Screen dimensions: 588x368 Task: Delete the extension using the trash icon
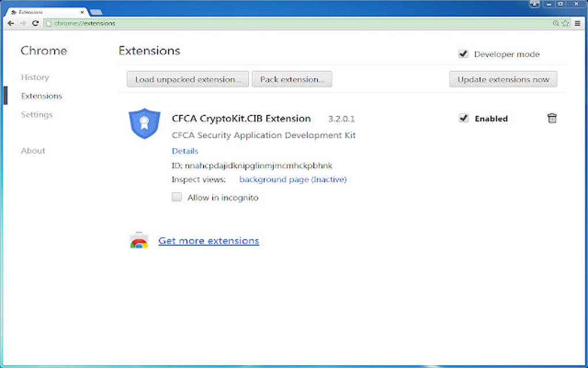[x=552, y=118]
